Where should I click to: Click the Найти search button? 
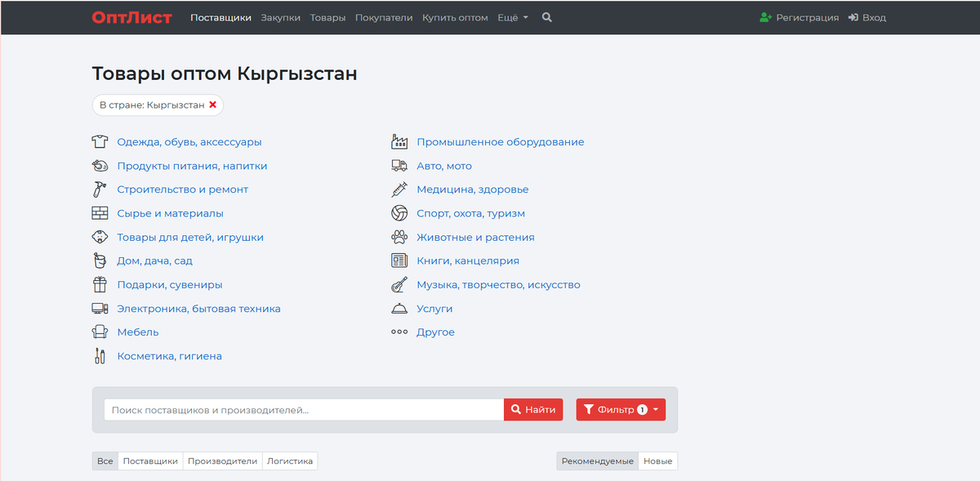coord(533,410)
